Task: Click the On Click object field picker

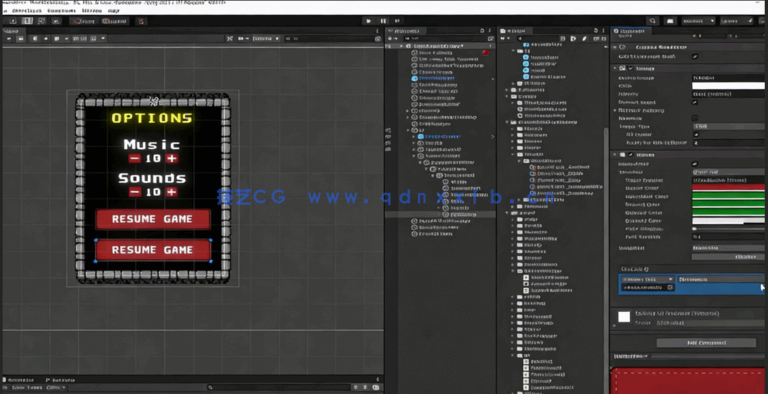Action: pos(671,288)
